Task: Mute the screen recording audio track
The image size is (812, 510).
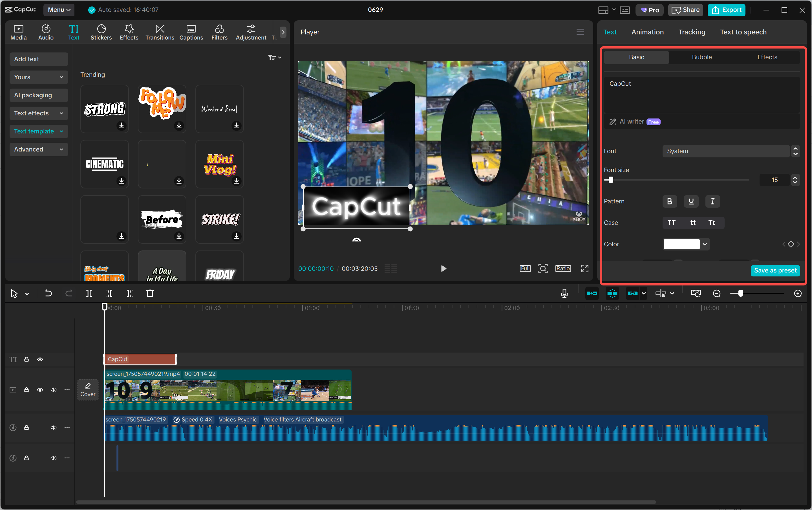Action: point(53,427)
